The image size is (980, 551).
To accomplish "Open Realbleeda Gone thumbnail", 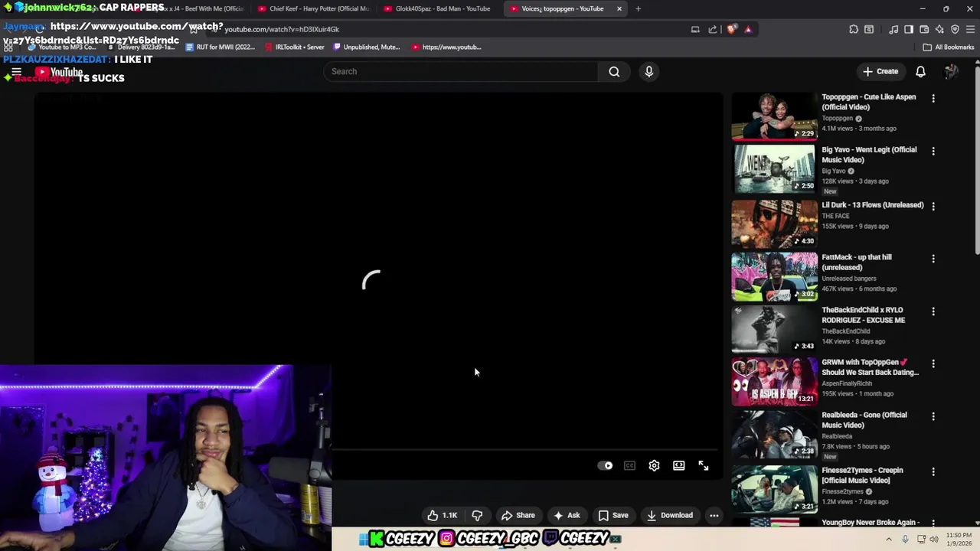I will (x=774, y=434).
